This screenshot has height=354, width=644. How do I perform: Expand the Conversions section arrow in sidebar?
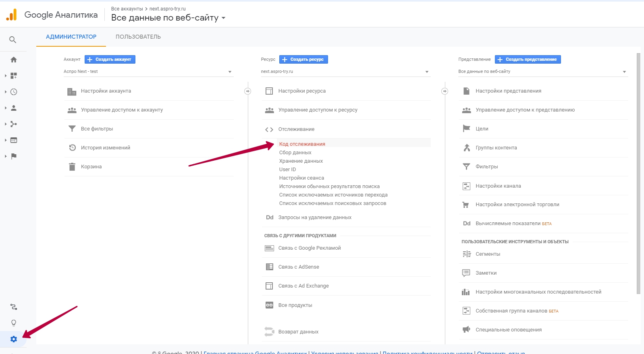(6, 156)
